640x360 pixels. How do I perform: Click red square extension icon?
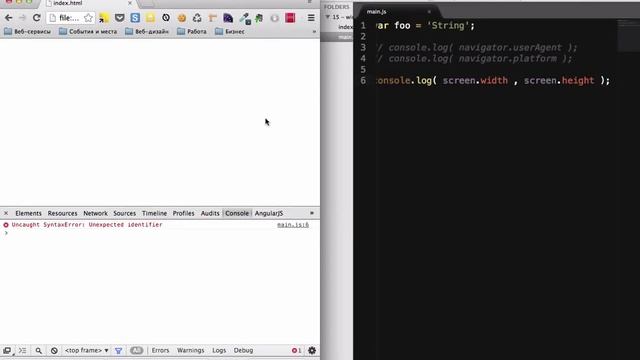point(290,18)
